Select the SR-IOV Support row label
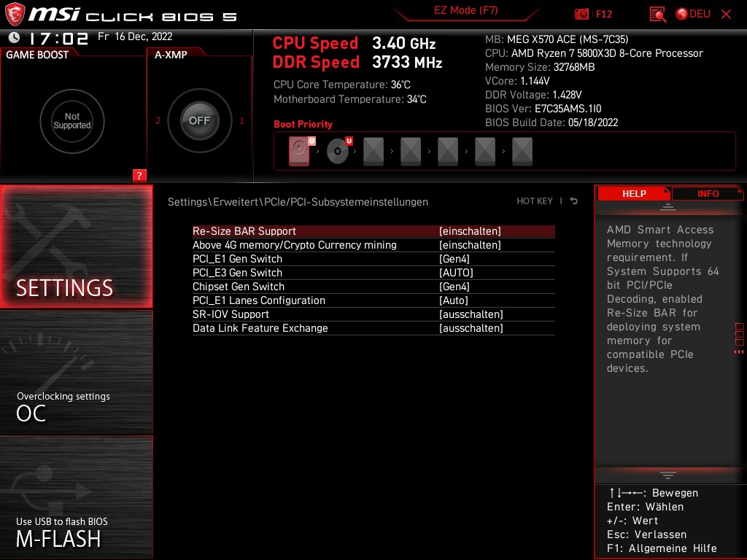The width and height of the screenshot is (747, 560). pos(231,314)
